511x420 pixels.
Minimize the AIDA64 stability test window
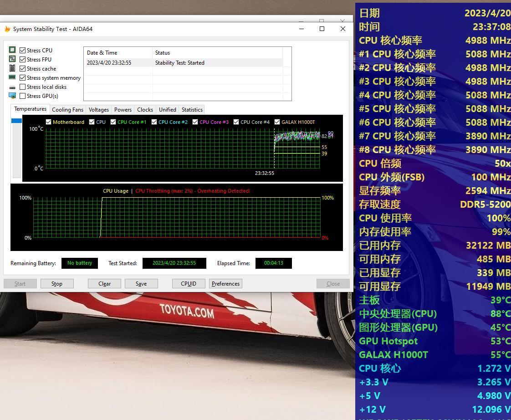(x=301, y=29)
